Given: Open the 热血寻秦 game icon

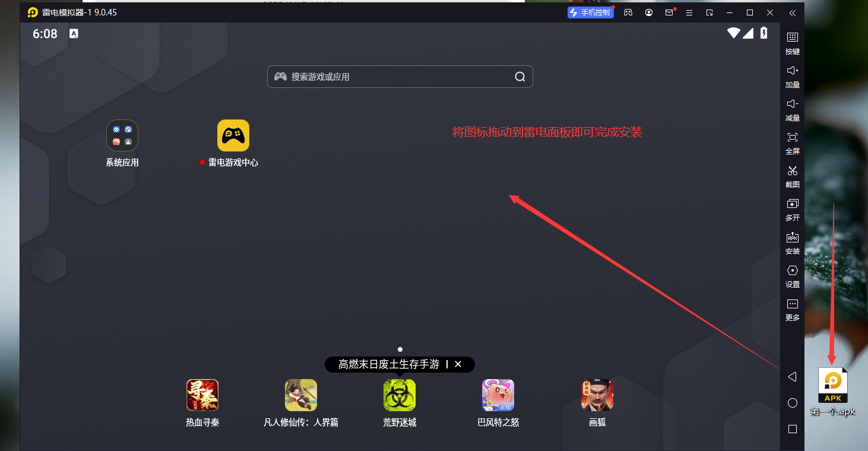Looking at the screenshot, I should [202, 395].
